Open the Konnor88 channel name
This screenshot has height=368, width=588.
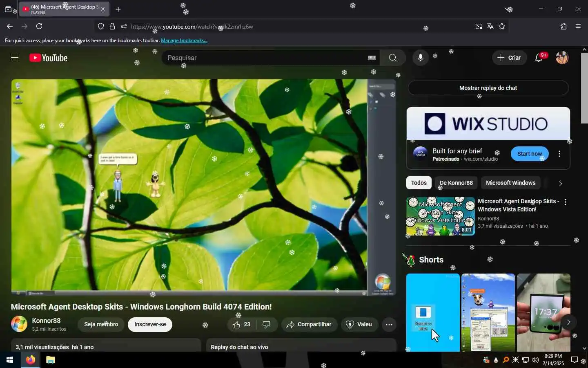click(46, 321)
